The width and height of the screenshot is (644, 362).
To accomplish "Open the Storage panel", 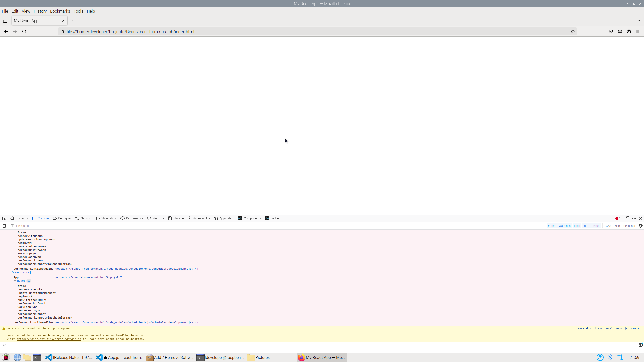I will (176, 218).
